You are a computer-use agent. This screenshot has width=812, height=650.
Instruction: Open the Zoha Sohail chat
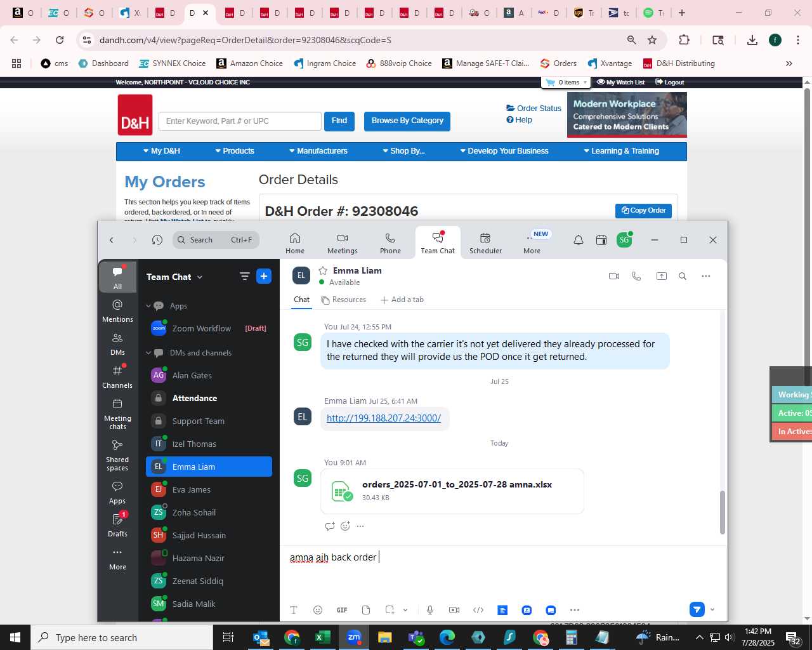[209, 512]
